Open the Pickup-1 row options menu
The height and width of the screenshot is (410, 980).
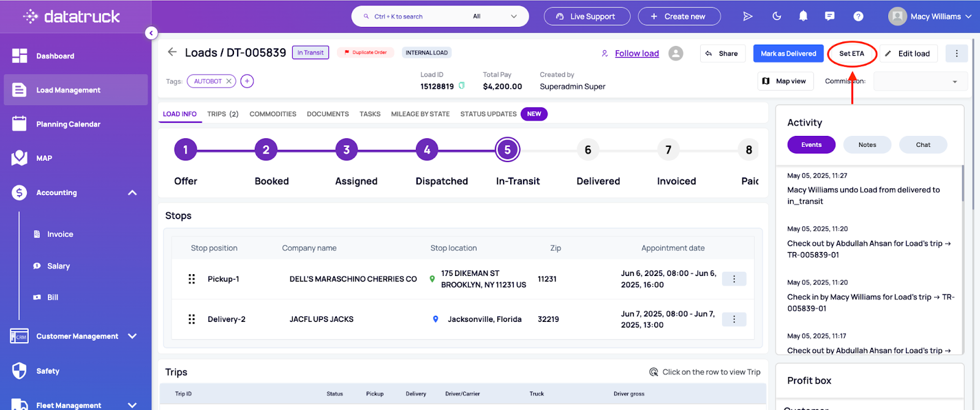(x=734, y=279)
